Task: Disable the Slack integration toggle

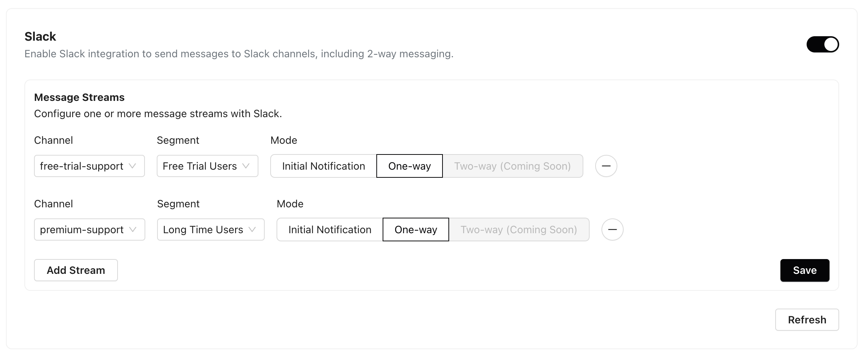Action: pos(823,44)
